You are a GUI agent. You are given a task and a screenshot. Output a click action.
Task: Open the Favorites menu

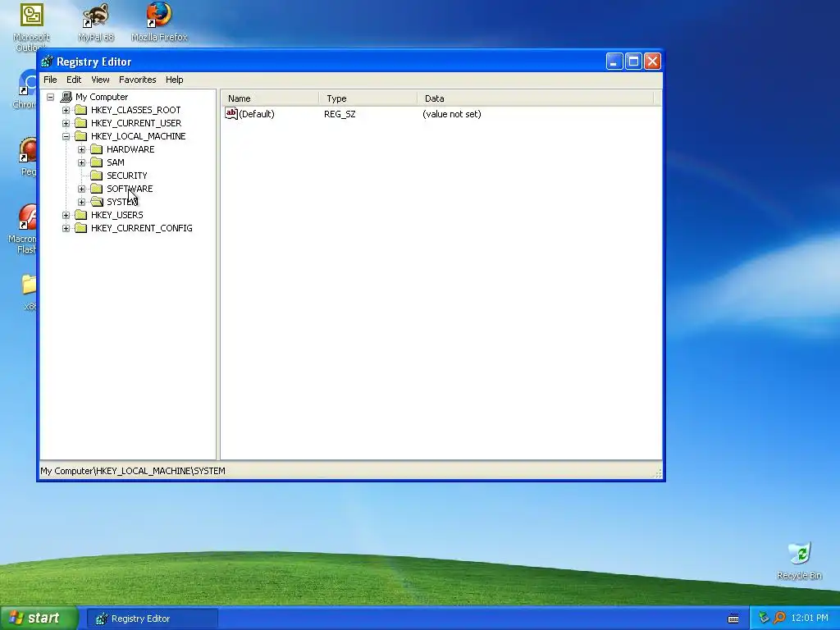[138, 80]
